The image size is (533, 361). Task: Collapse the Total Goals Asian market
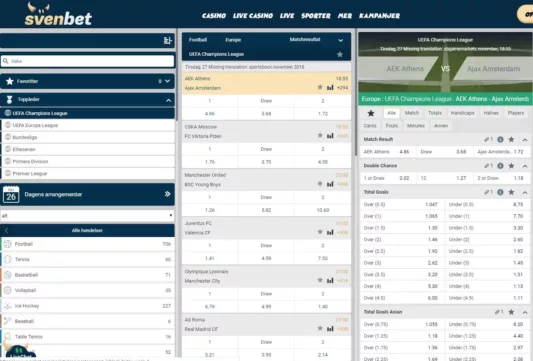tap(525, 312)
